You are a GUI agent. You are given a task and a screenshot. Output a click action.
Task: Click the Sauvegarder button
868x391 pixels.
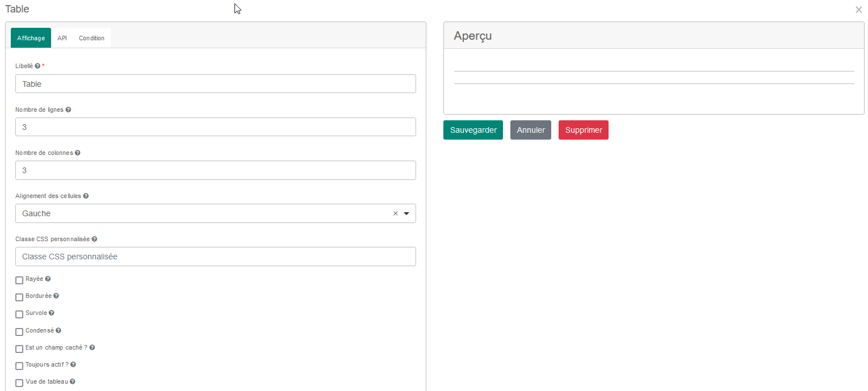[x=473, y=130]
